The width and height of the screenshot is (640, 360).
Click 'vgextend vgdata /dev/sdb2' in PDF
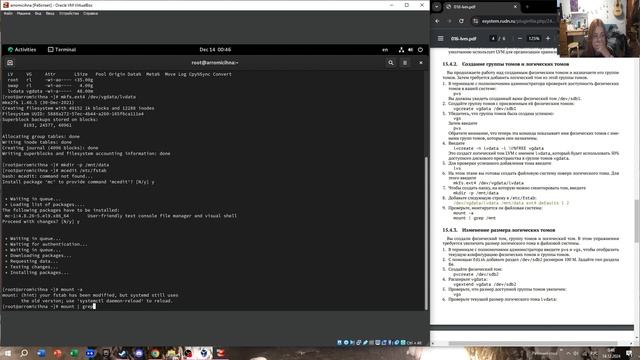point(484,284)
